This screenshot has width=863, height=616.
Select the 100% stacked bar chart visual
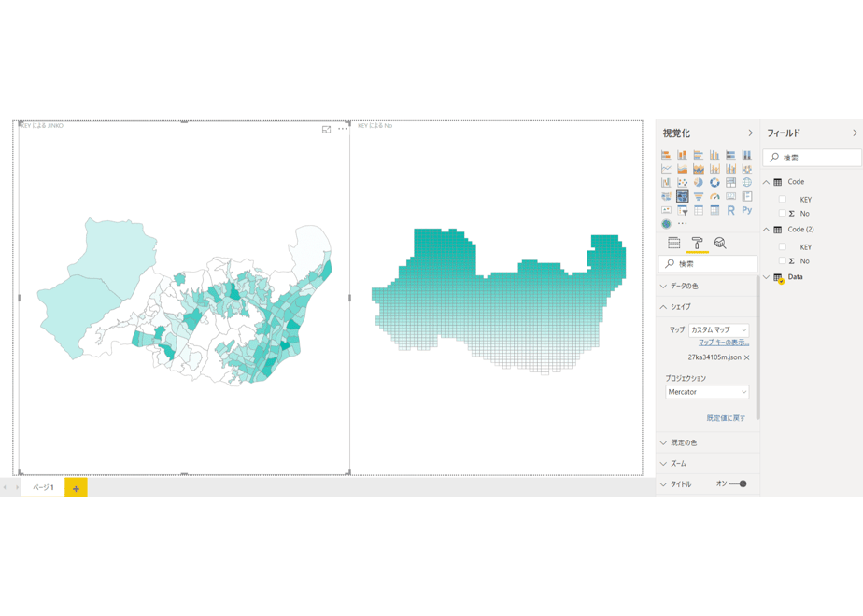tap(731, 155)
